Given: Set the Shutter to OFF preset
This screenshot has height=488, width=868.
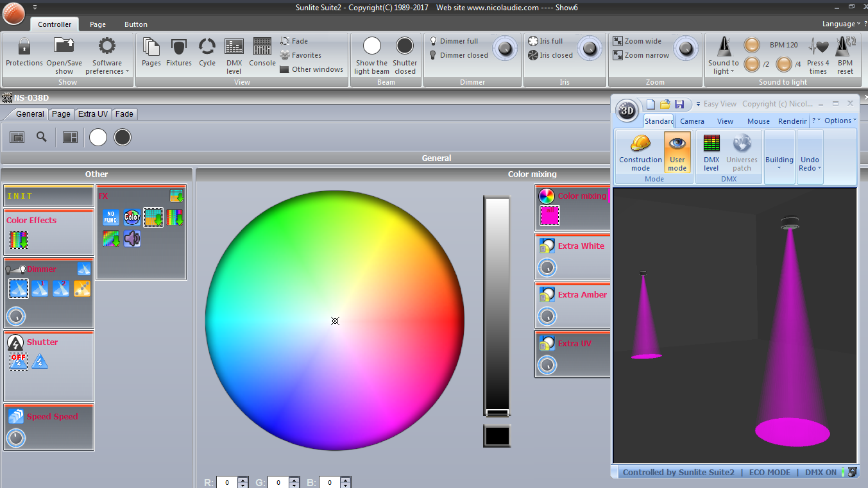Looking at the screenshot, I should tap(19, 362).
